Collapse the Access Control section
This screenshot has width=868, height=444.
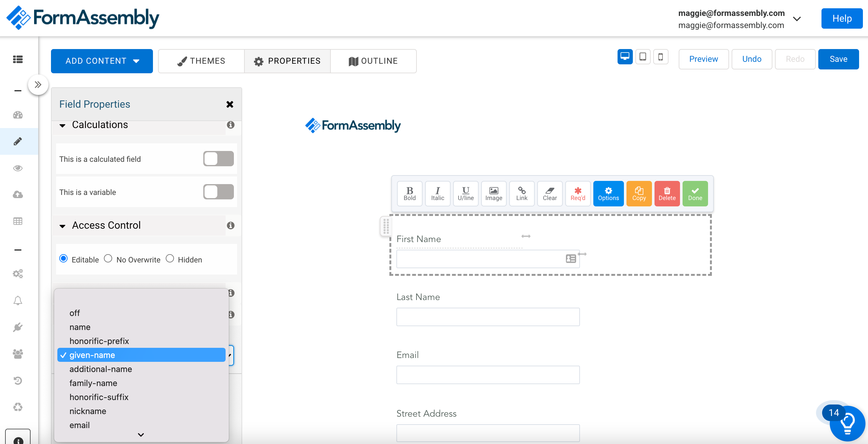pos(62,226)
